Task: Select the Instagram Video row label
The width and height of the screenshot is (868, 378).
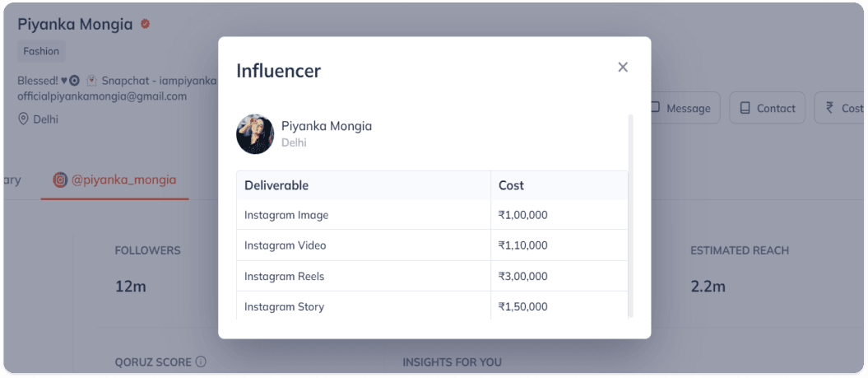Action: [285, 245]
